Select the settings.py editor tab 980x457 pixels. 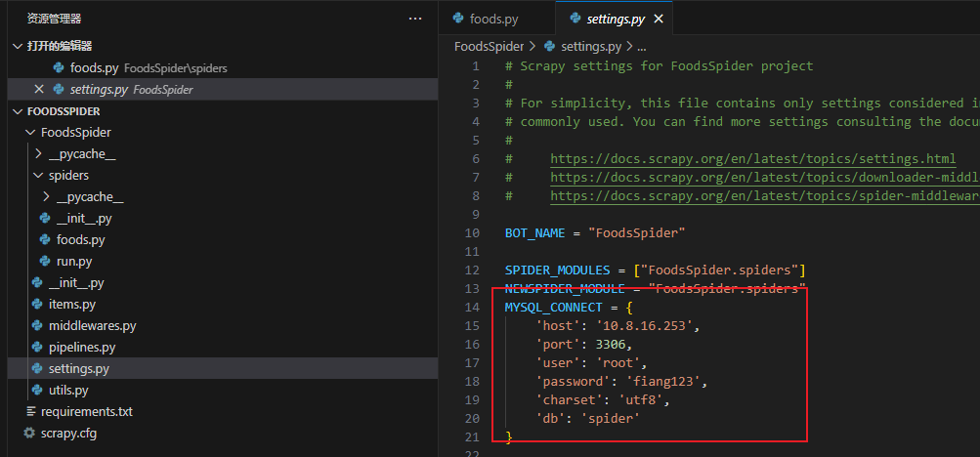point(614,19)
